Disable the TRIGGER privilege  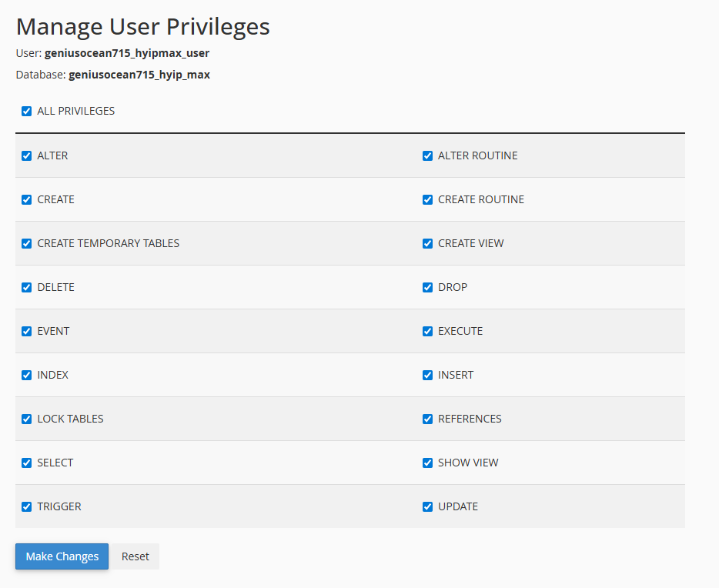pyautogui.click(x=27, y=507)
